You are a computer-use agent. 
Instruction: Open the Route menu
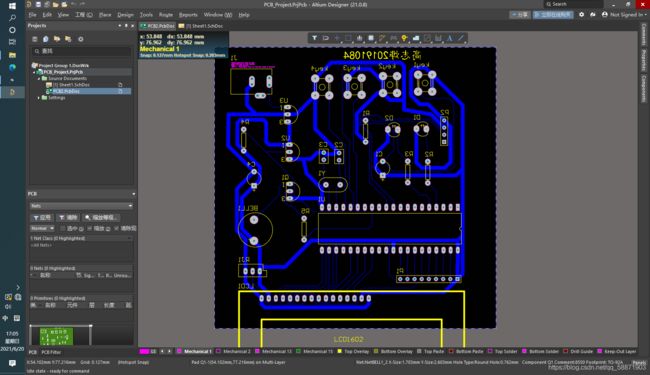166,15
